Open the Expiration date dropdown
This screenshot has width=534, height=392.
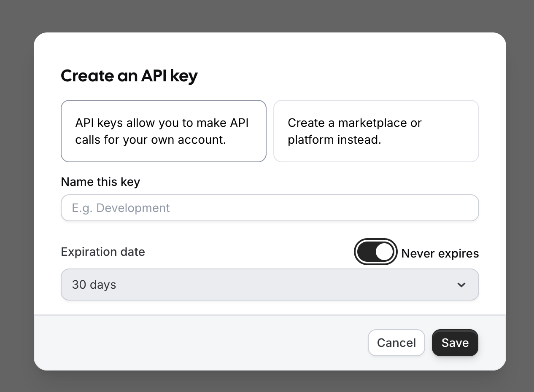click(x=270, y=285)
